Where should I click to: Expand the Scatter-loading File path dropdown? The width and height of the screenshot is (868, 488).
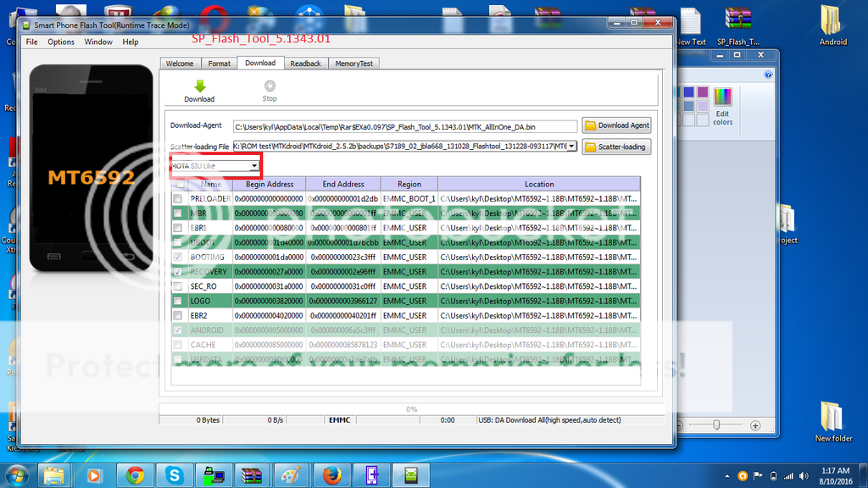(x=571, y=146)
